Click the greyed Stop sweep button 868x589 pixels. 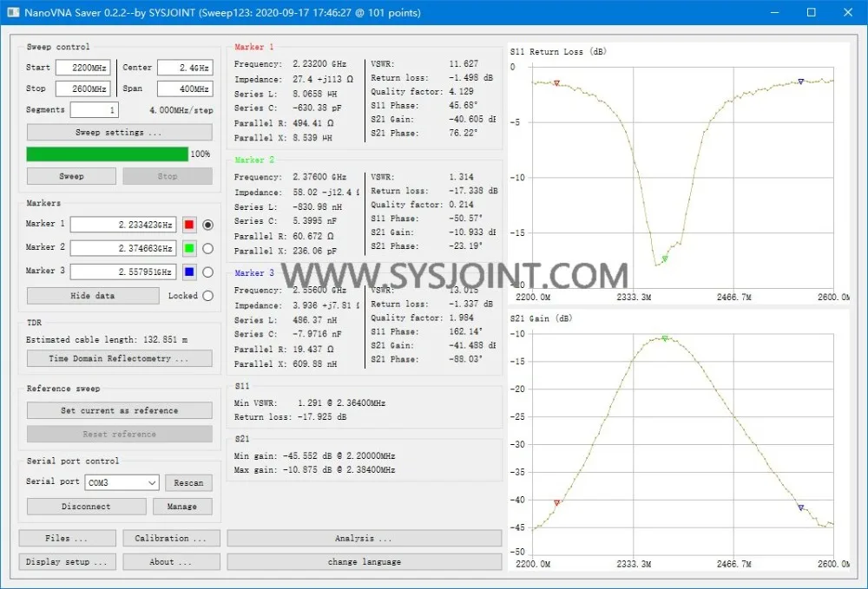(x=168, y=176)
